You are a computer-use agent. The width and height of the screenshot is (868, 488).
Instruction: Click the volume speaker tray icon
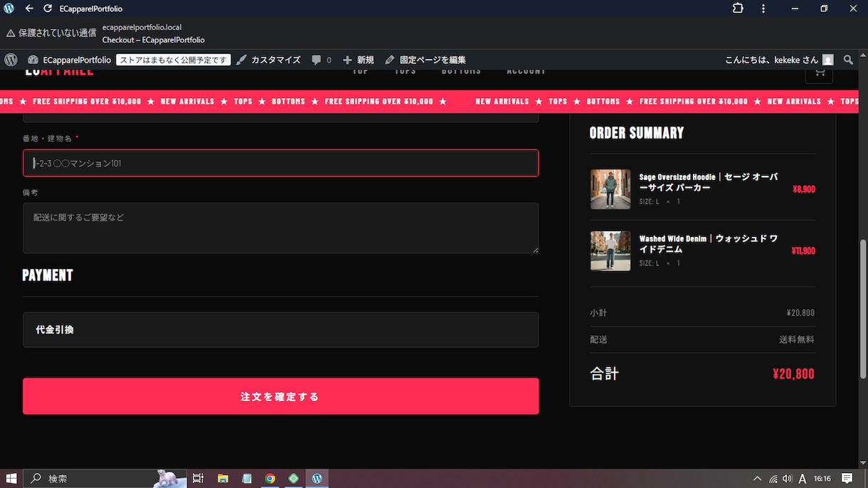pyautogui.click(x=787, y=479)
